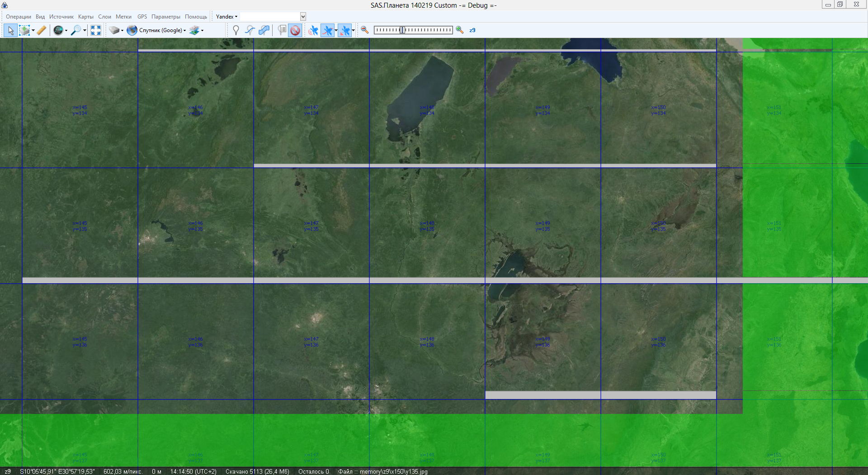868x475 pixels.
Task: Toggle GPS receiver connection
Action: 313,30
